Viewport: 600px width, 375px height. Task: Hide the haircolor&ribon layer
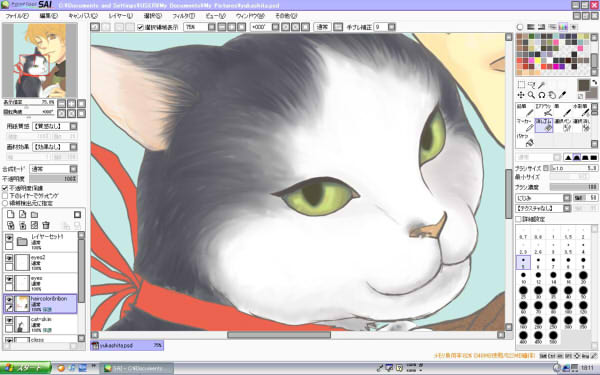[x=9, y=300]
